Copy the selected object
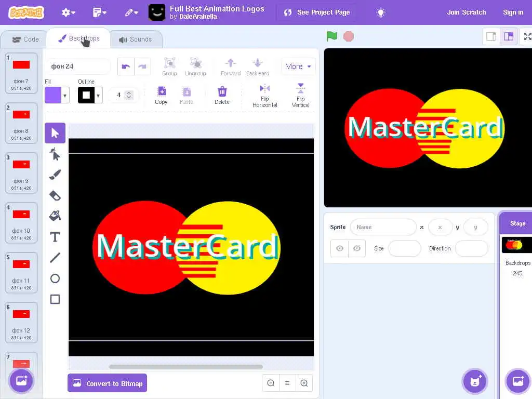This screenshot has height=399, width=532. coord(161,96)
